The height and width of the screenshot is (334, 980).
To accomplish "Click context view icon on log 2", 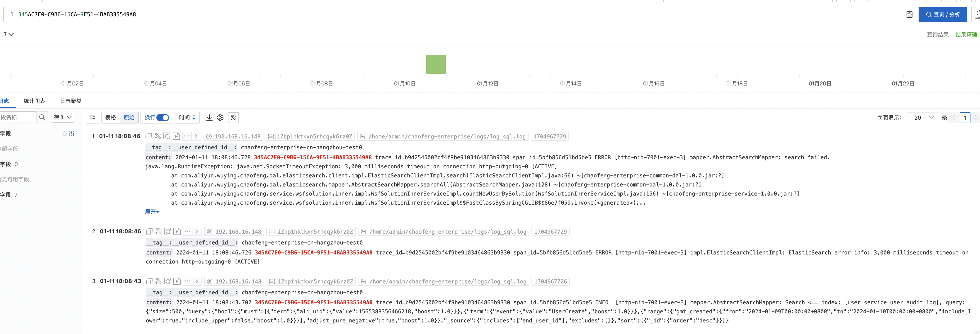I will point(167,231).
